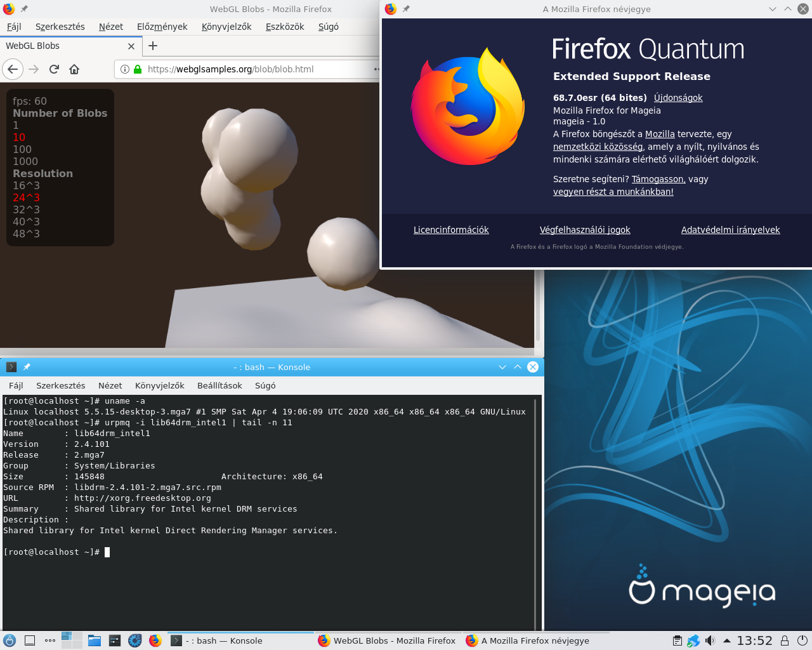812x650 pixels.
Task: Reload the WebGL Blobs page
Action: (x=54, y=69)
